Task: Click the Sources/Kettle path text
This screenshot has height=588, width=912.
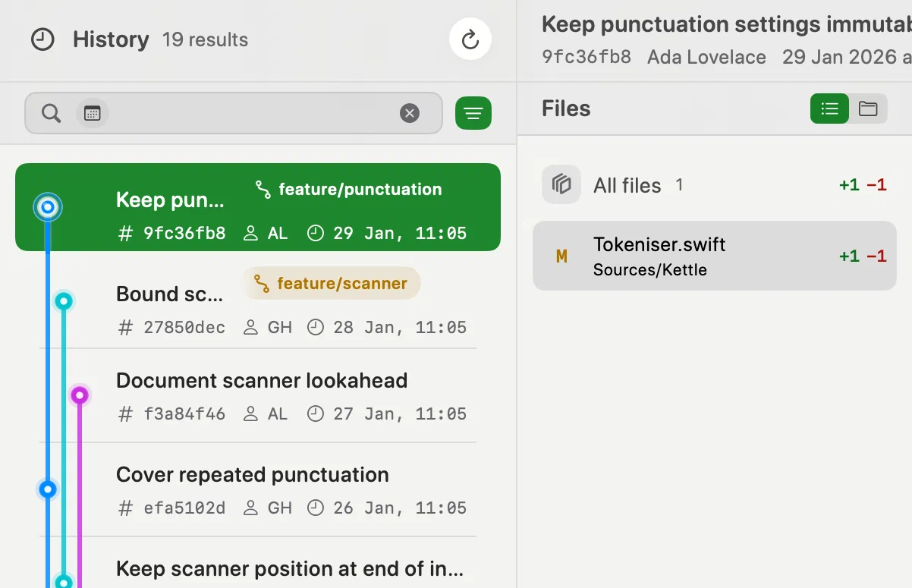Action: 650,269
